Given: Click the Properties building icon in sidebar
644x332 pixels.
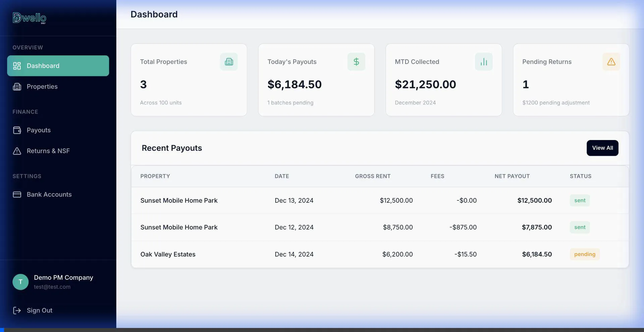Looking at the screenshot, I should tap(17, 86).
